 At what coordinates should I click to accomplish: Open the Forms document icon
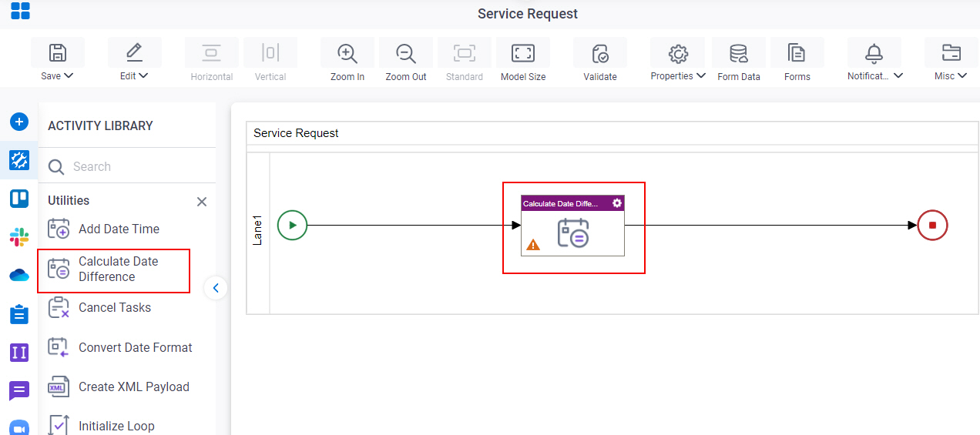[x=797, y=52]
